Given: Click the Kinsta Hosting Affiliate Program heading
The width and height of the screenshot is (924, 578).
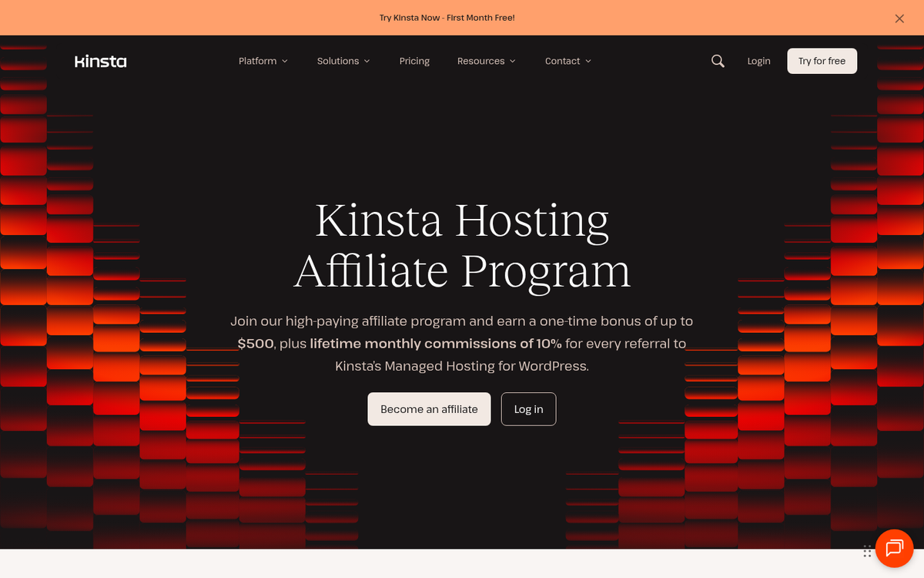Looking at the screenshot, I should point(462,245).
